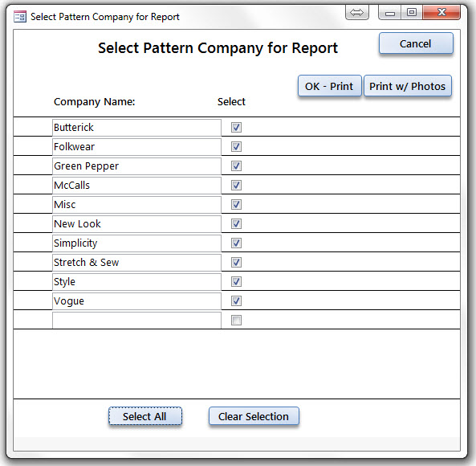The image size is (476, 466).
Task: Click the double-arrow button in the title bar
Action: point(357,13)
